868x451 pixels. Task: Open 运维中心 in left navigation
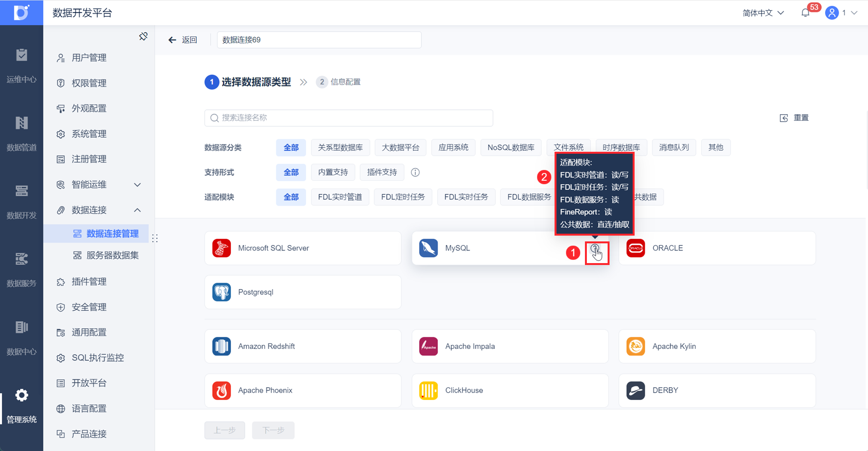click(22, 66)
